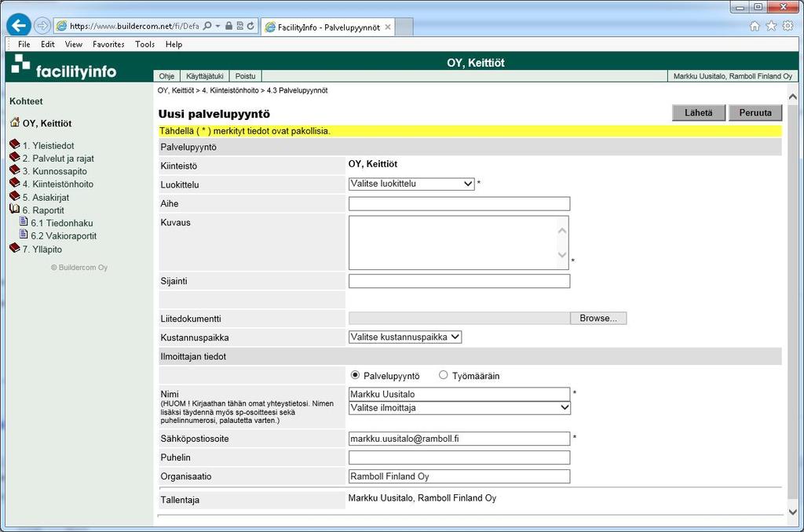Close the FacilityInfo browser tab
This screenshot has height=532, width=804.
(x=388, y=27)
